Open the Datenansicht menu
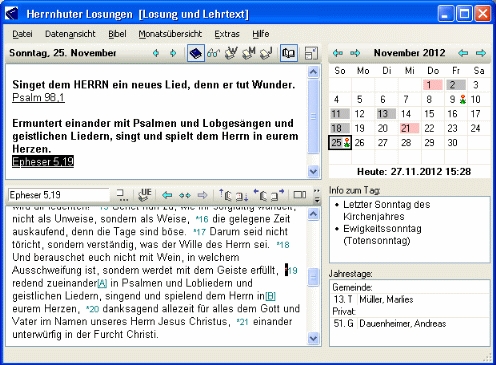The height and width of the screenshot is (365, 496). tap(70, 34)
